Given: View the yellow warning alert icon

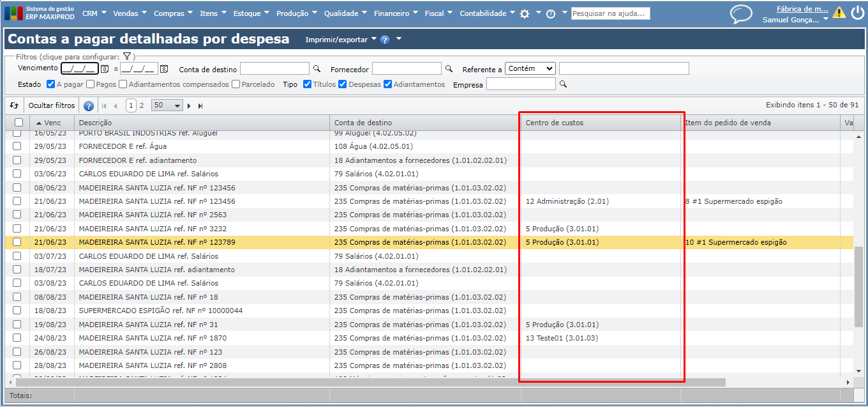Looking at the screenshot, I should [839, 12].
